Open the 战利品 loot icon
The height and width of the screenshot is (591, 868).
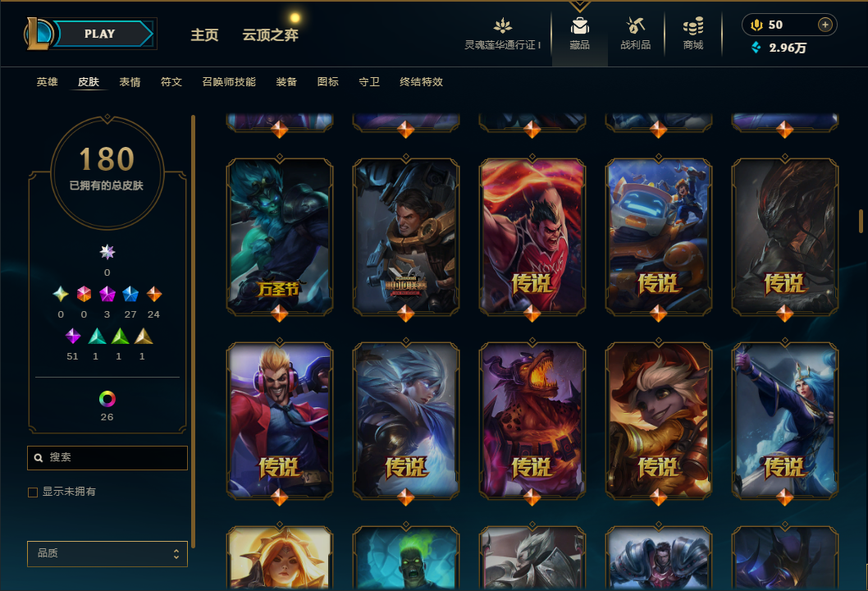pos(635,26)
